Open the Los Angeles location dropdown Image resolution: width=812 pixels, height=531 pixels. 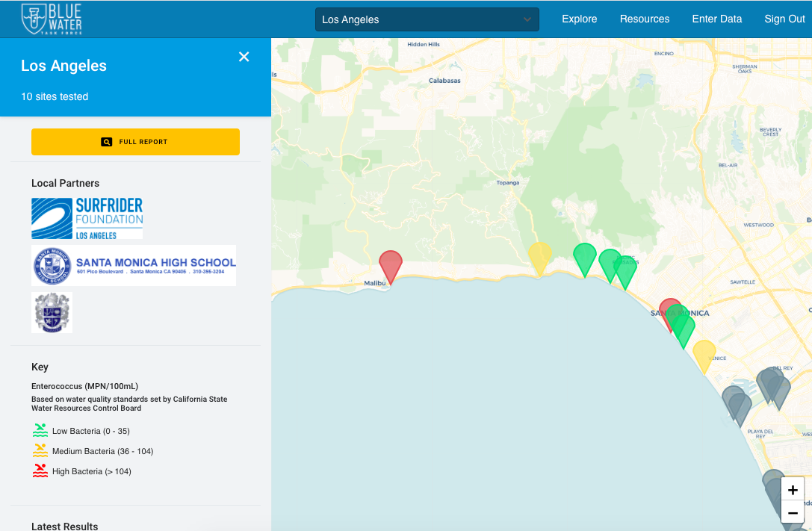[427, 19]
